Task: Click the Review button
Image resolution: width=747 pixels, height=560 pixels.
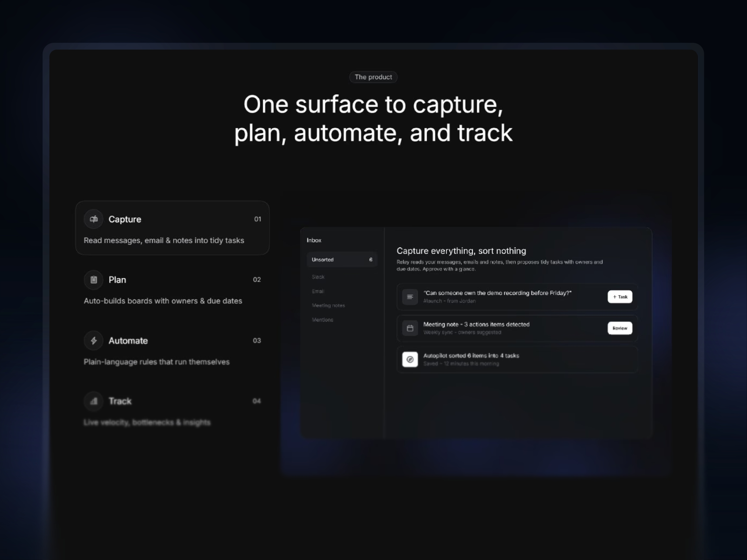Action: 620,328
